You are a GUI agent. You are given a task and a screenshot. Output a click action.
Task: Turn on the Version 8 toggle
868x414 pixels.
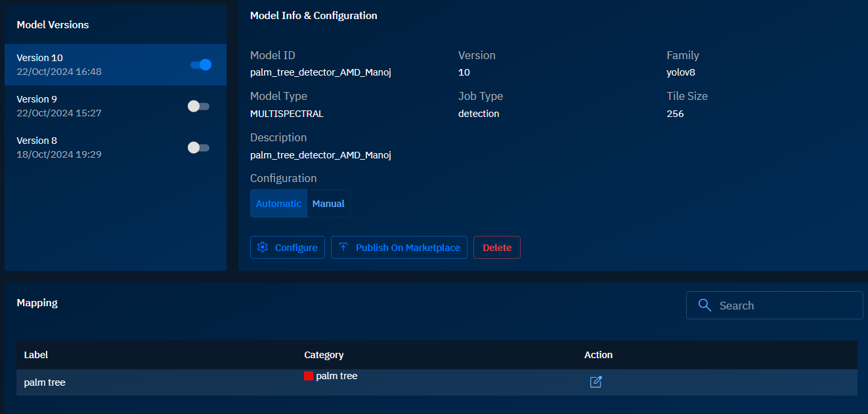pos(198,147)
